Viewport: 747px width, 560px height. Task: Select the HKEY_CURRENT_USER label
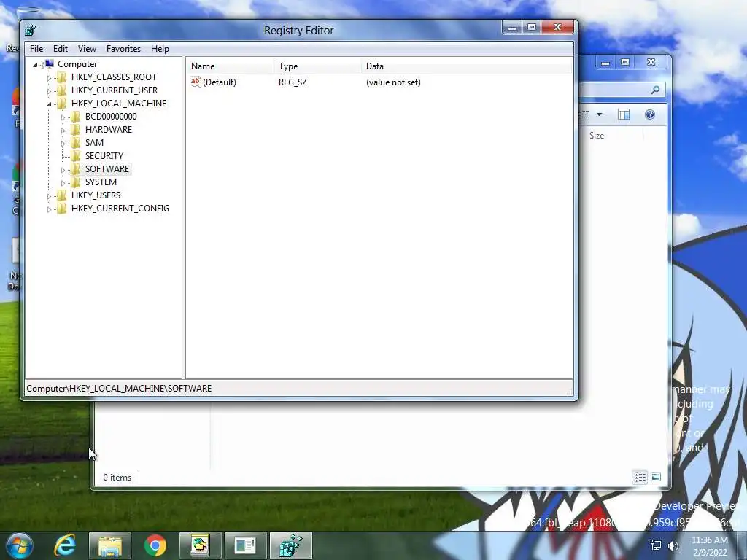click(x=115, y=90)
